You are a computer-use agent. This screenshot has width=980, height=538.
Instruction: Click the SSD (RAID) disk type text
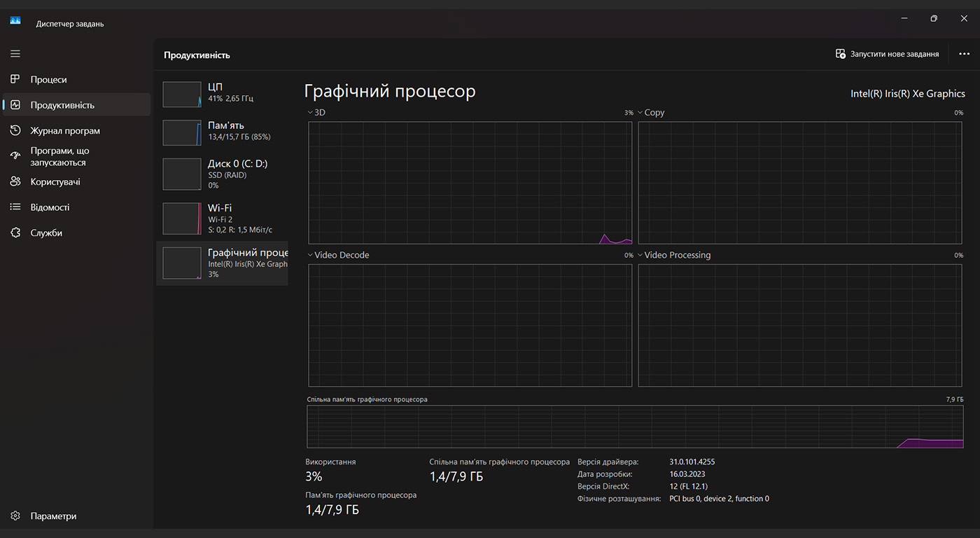pyautogui.click(x=227, y=175)
